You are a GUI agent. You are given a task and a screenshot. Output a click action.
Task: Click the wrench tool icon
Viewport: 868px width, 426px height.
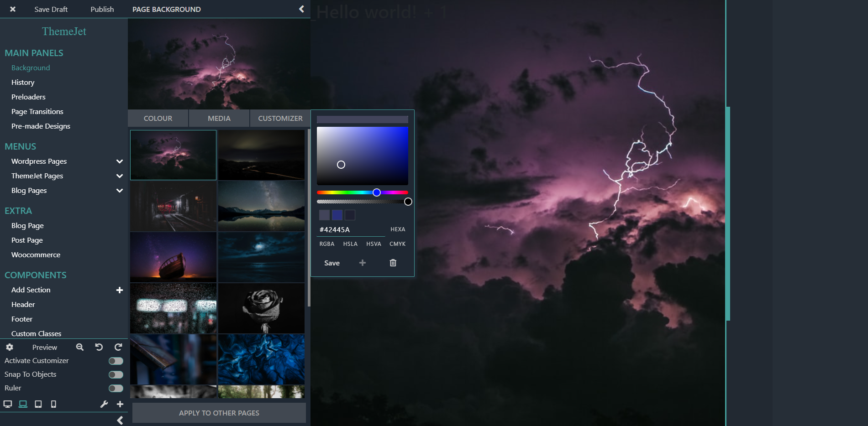tap(104, 404)
